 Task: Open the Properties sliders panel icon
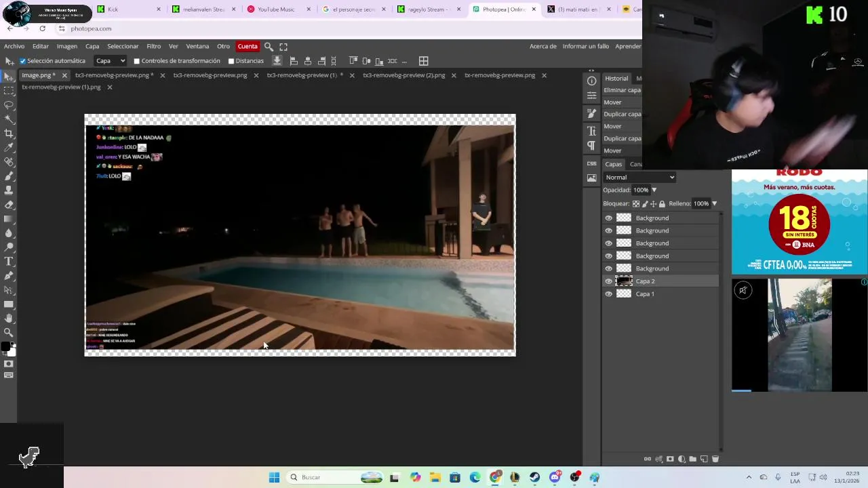pyautogui.click(x=591, y=96)
